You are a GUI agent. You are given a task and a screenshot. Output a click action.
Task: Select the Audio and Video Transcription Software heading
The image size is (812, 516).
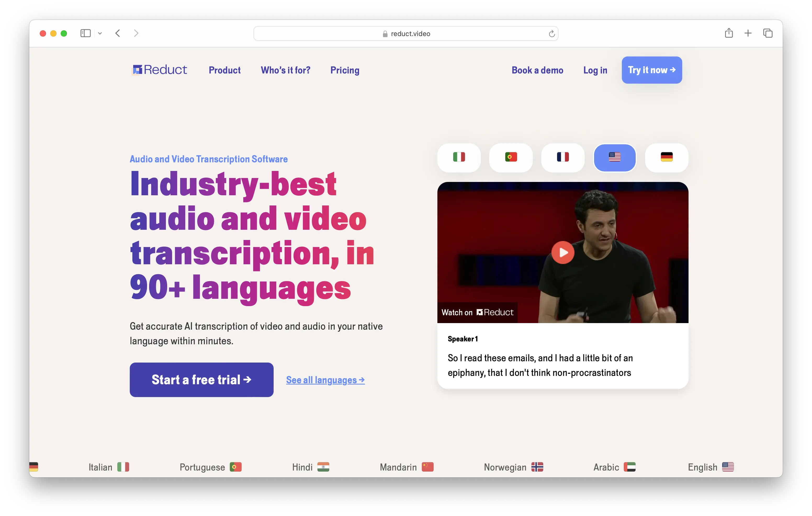pos(209,159)
